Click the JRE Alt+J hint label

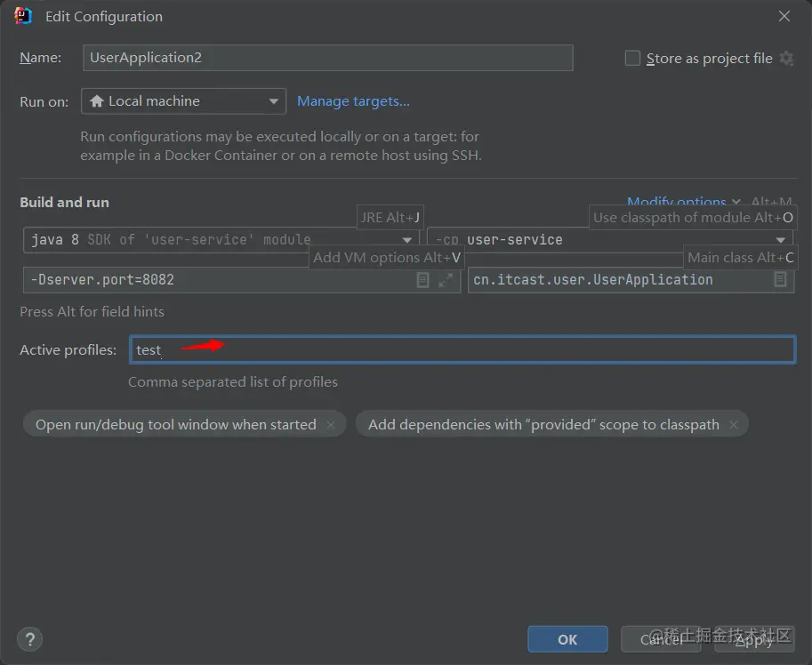click(x=390, y=217)
